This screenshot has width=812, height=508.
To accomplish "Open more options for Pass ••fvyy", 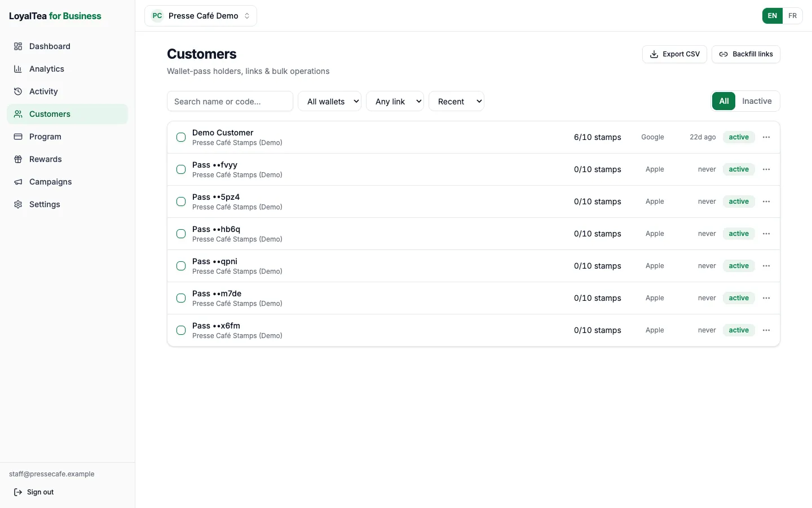I will point(766,169).
